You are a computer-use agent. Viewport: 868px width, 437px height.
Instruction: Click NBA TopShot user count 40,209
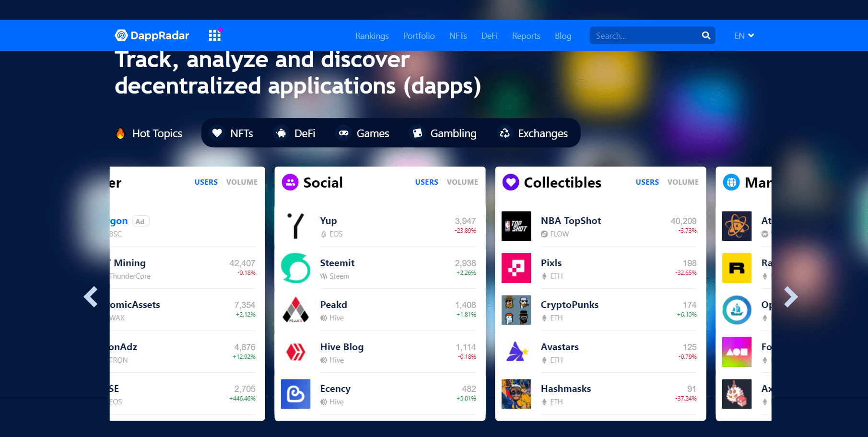(683, 221)
